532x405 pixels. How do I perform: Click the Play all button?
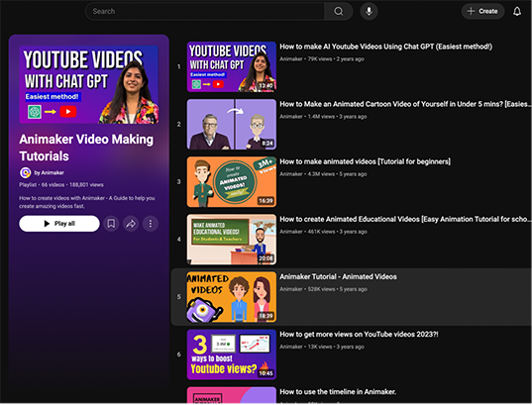59,224
